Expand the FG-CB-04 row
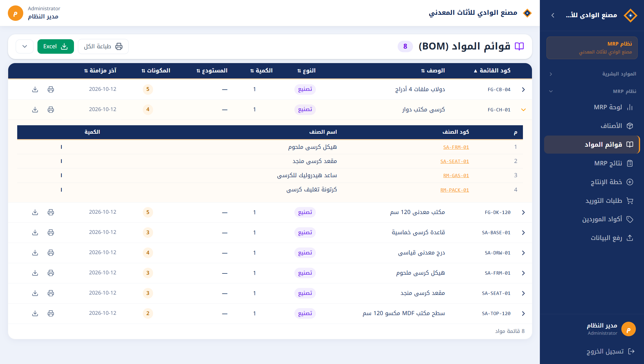The image size is (644, 364). (523, 89)
